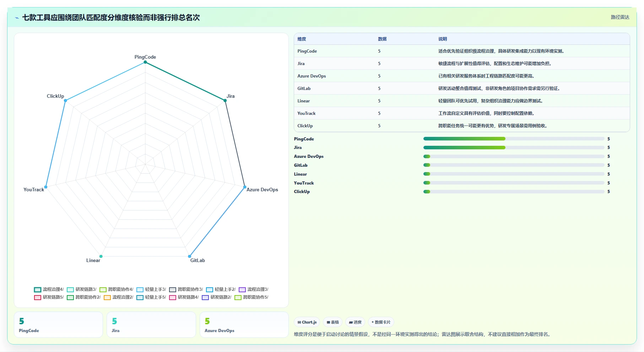Select the 数据卡片 chip
Screen dimensions: 644x352
click(381, 322)
